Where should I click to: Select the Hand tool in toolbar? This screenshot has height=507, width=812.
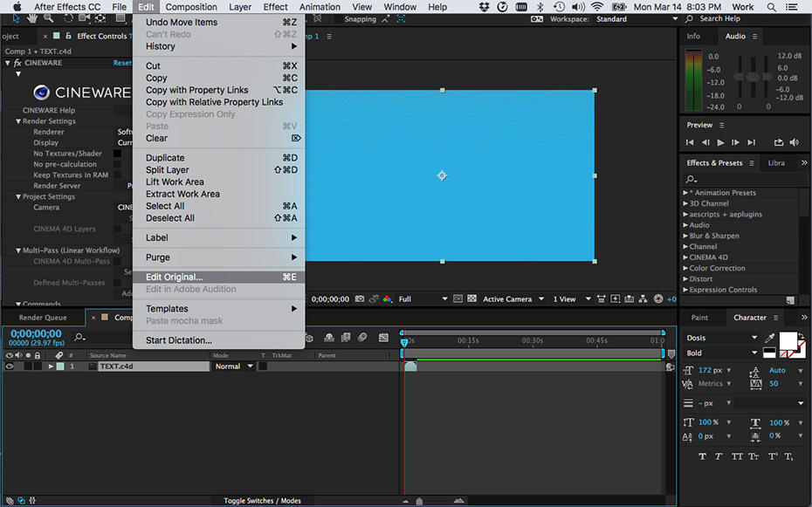(x=32, y=18)
